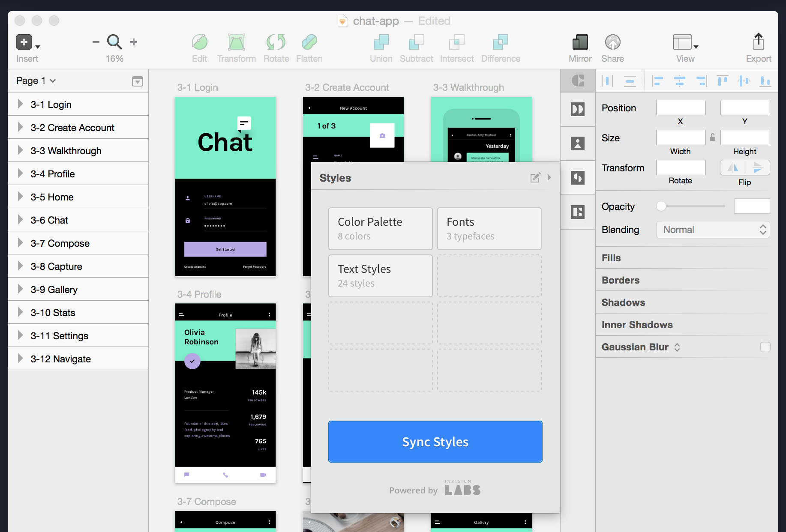
Task: Click the edit icon in Styles panel
Action: (535, 178)
